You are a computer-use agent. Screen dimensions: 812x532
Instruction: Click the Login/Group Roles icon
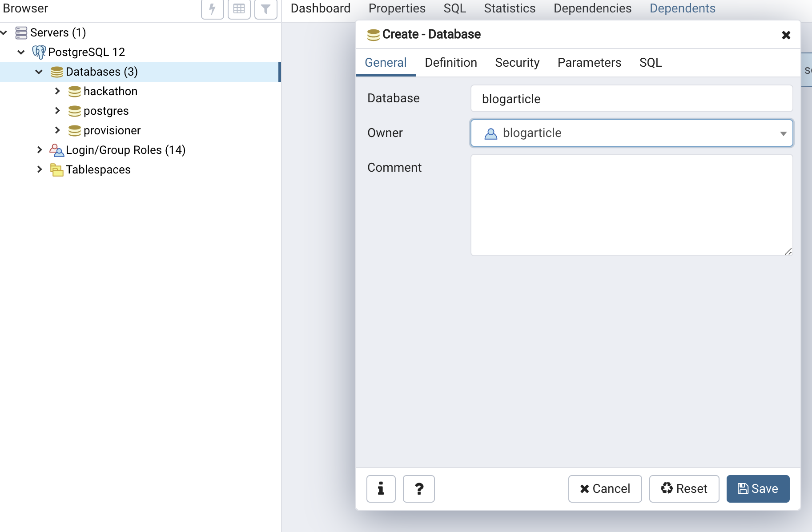click(x=56, y=150)
